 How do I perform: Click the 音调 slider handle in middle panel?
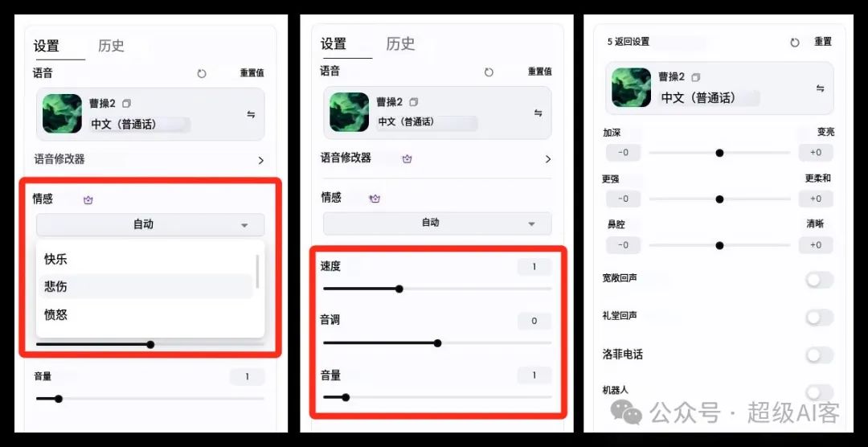coord(438,343)
